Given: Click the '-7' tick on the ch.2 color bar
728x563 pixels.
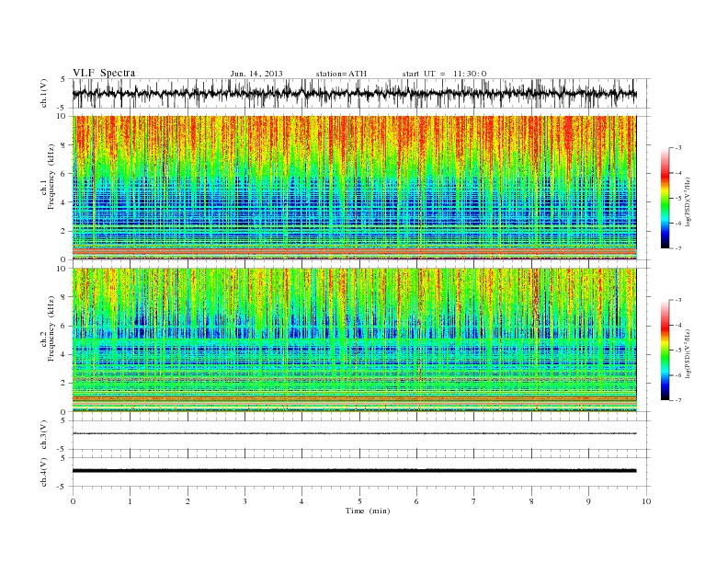Looking at the screenshot, I should click(x=677, y=400).
